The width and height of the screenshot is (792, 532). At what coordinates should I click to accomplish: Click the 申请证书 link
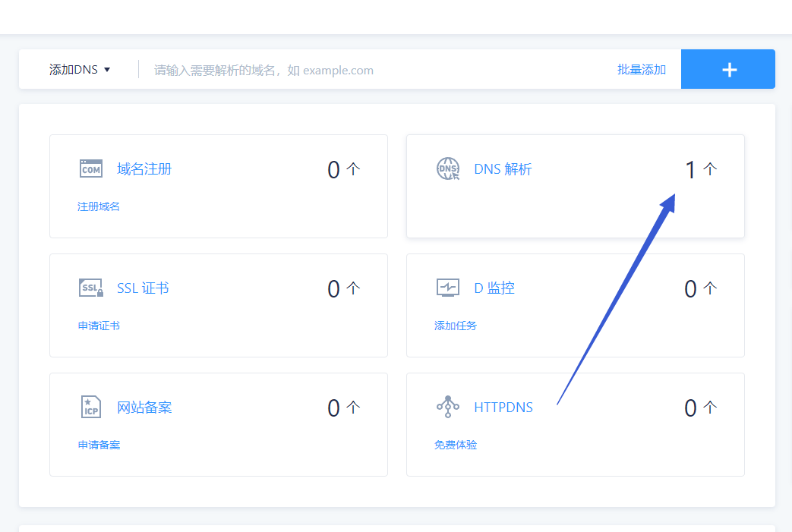click(99, 326)
